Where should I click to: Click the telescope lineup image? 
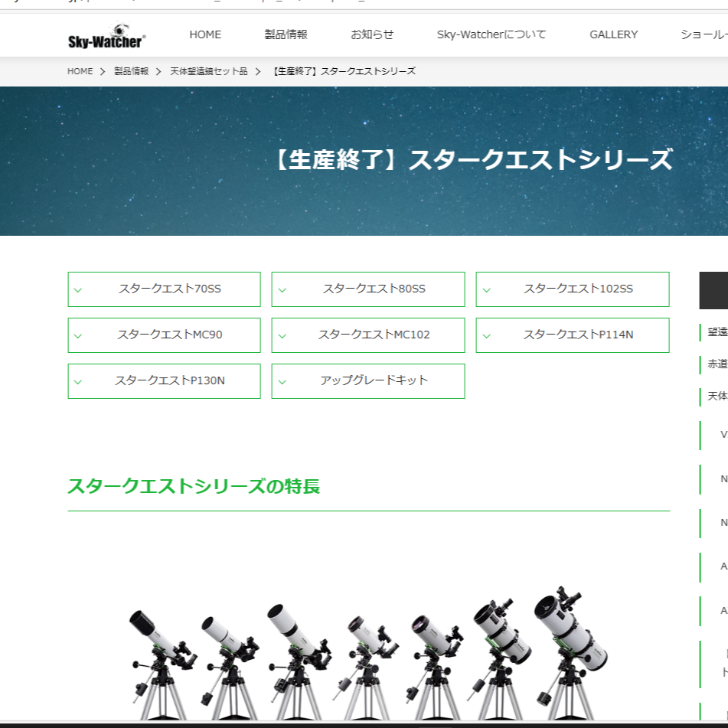coord(368,653)
